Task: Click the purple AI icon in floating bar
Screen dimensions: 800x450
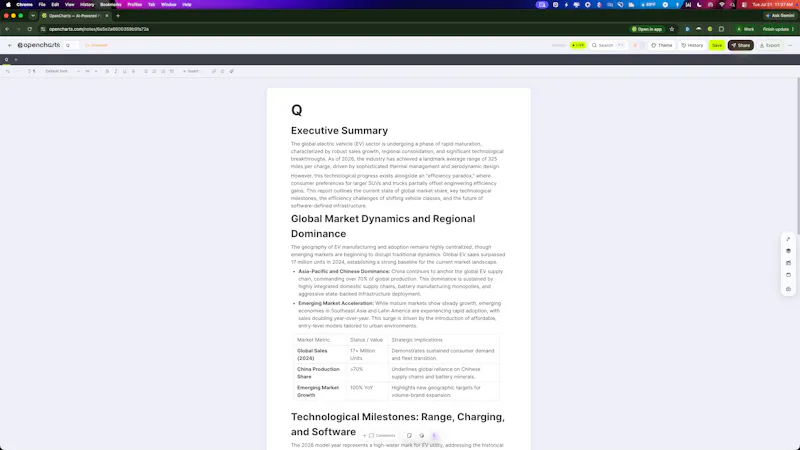Action: click(x=434, y=436)
